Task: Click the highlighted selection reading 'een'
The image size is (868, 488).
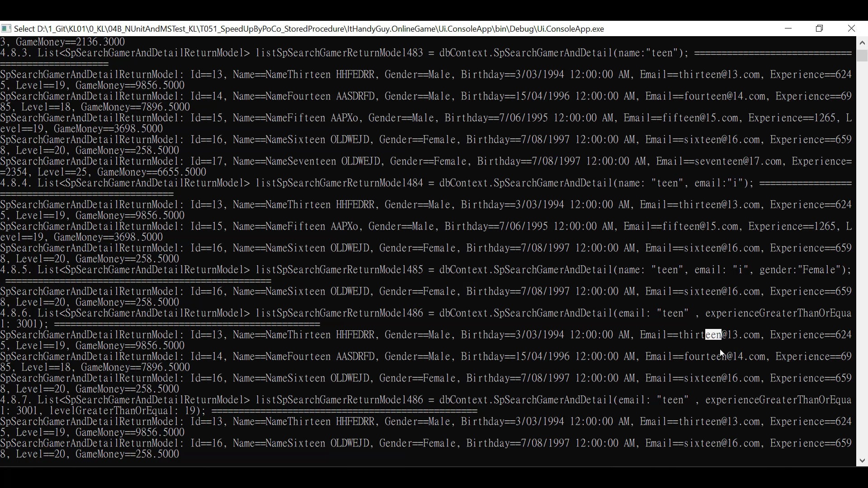Action: click(x=713, y=335)
